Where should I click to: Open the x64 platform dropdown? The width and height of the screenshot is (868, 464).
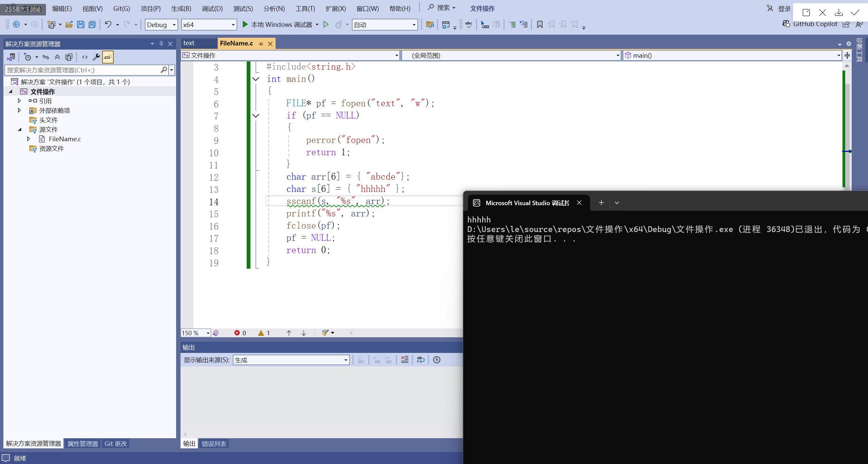(x=209, y=24)
